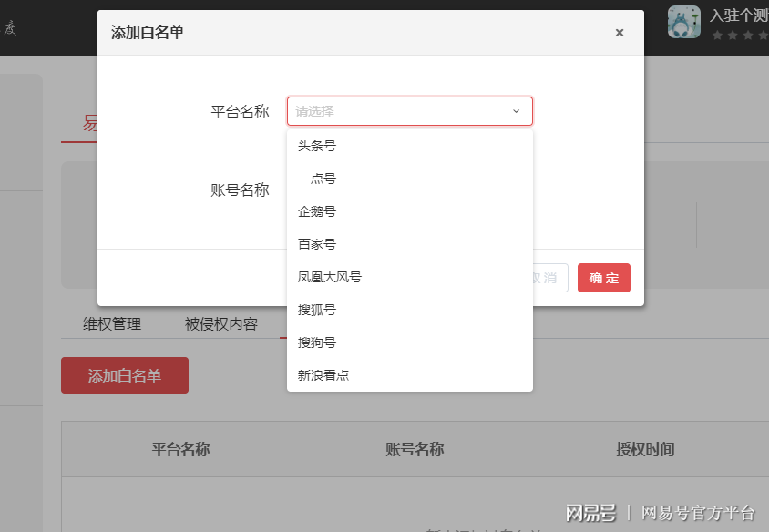Close the 添加白名单 dialog with X
Image resolution: width=769 pixels, height=532 pixels.
620,33
